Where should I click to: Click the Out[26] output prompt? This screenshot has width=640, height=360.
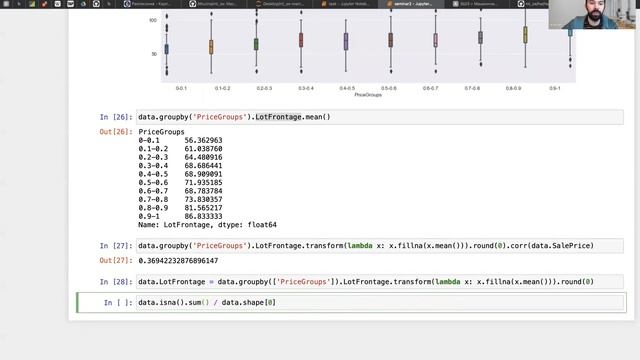[116, 132]
